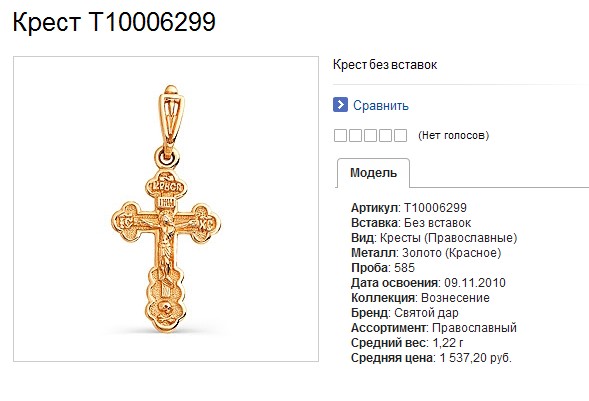Screen dimensions: 589x401
Task: Click the page heading Крест T10006299
Action: (x=114, y=21)
